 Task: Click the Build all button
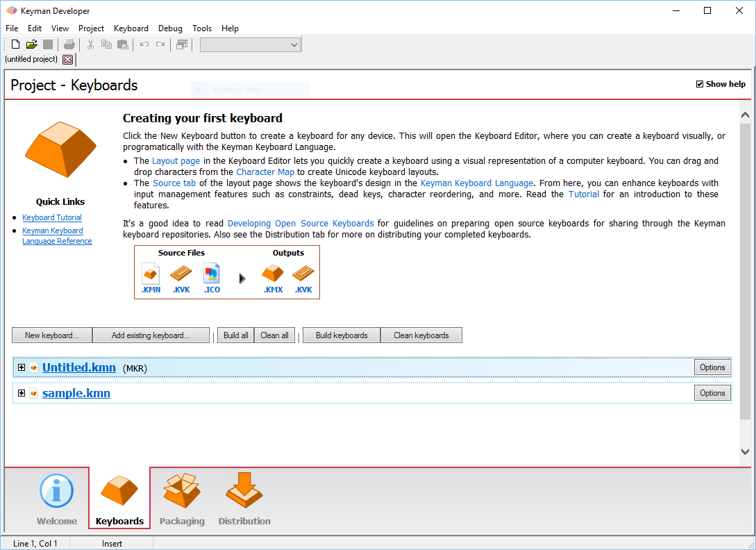tap(236, 335)
